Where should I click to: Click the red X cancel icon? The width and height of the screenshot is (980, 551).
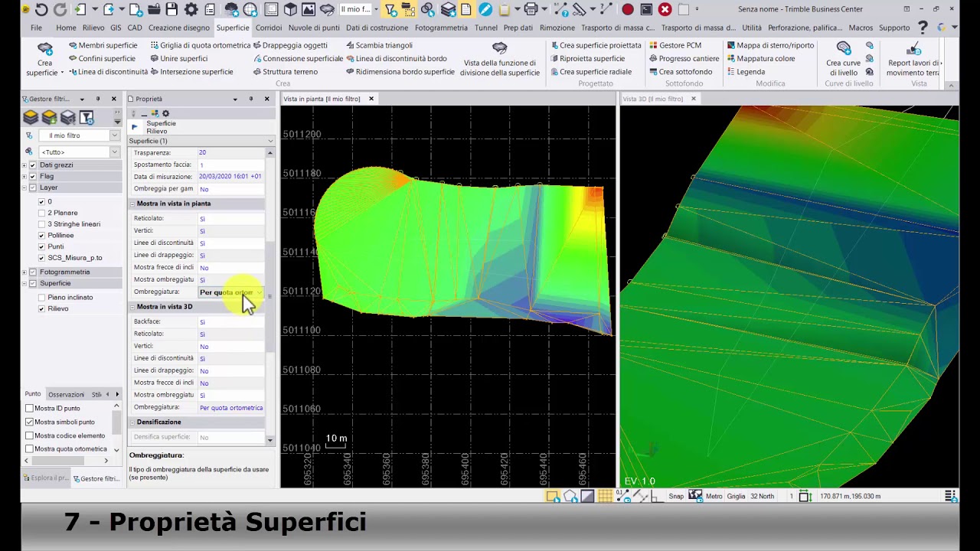pos(665,9)
